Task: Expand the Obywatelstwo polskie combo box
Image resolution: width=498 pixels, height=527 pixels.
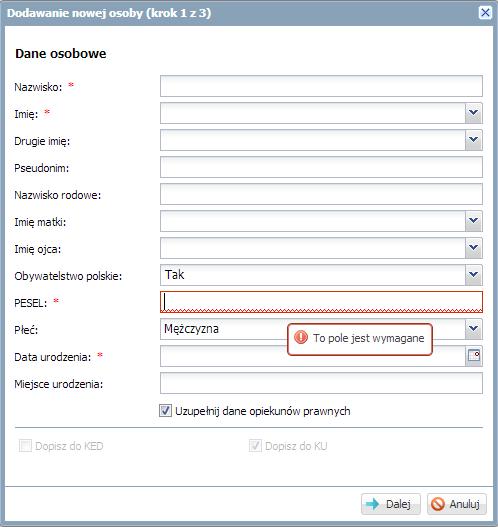Action: point(474,275)
